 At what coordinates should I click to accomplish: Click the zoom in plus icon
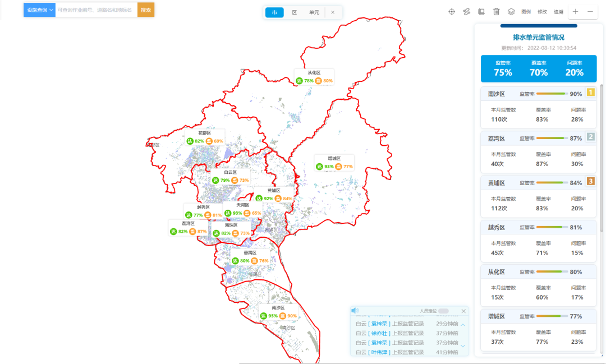tap(575, 11)
